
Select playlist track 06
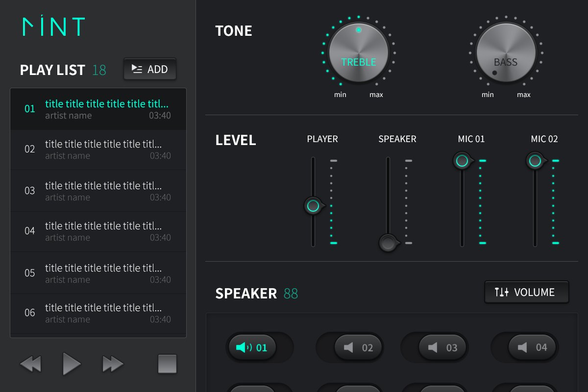[x=98, y=314]
